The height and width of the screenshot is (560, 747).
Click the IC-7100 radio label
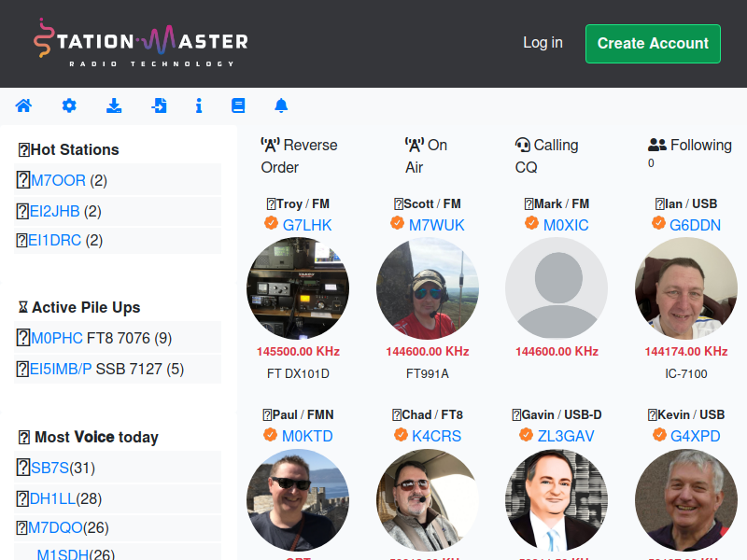point(686,374)
